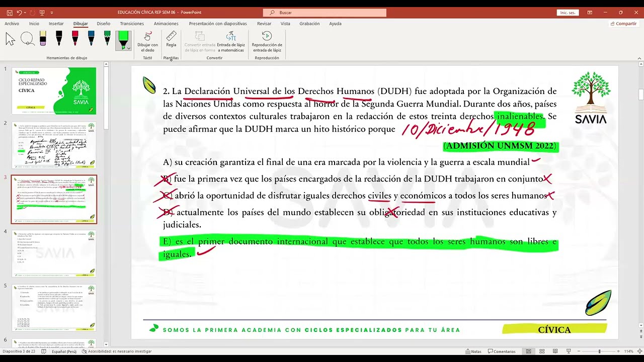Screen dimensions: 644x362
Task: Click the zoom out minus button
Action: [579, 351]
